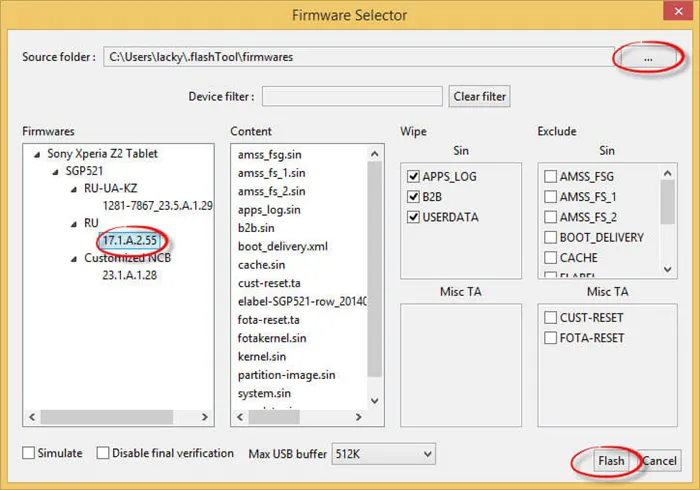Click Exclude Sin list scroll down arrow
The image size is (700, 490).
667,269
